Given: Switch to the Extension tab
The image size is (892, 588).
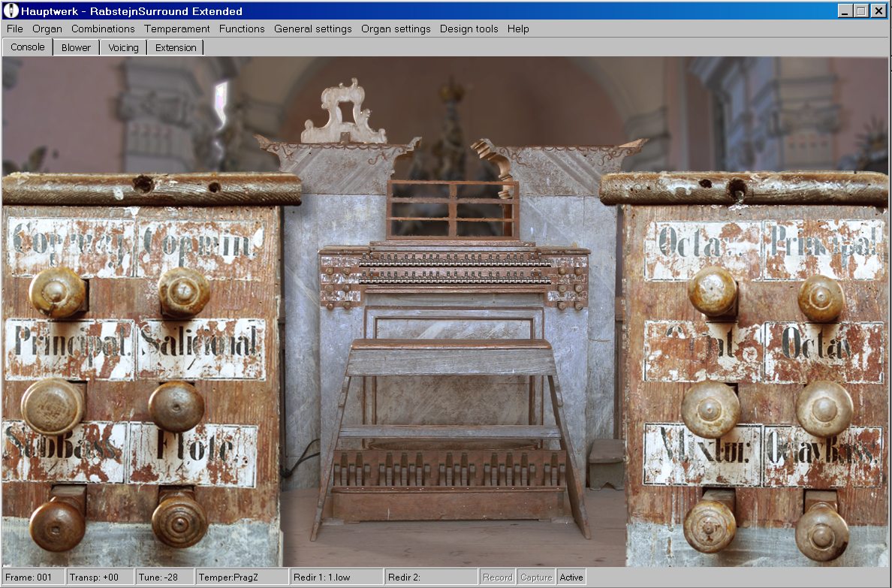Looking at the screenshot, I should [176, 47].
